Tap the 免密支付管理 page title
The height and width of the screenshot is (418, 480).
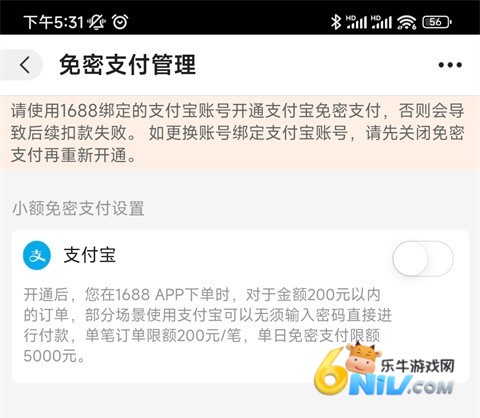click(x=127, y=65)
